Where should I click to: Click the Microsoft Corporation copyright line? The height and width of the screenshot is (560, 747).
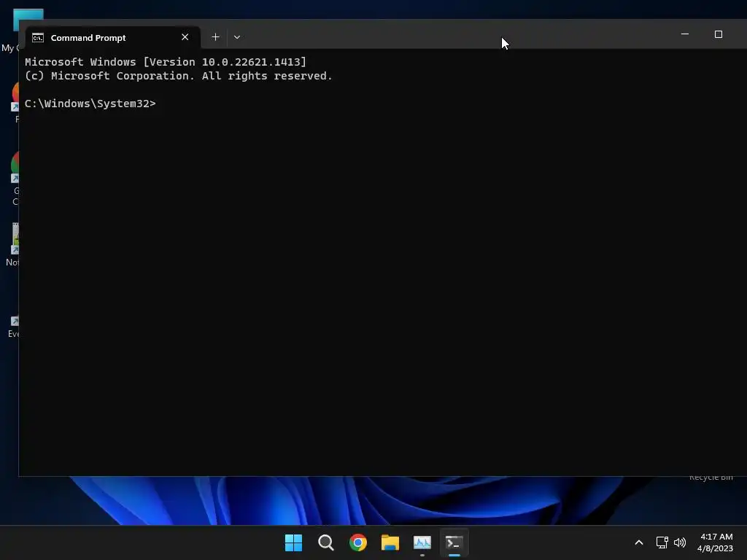tap(178, 76)
